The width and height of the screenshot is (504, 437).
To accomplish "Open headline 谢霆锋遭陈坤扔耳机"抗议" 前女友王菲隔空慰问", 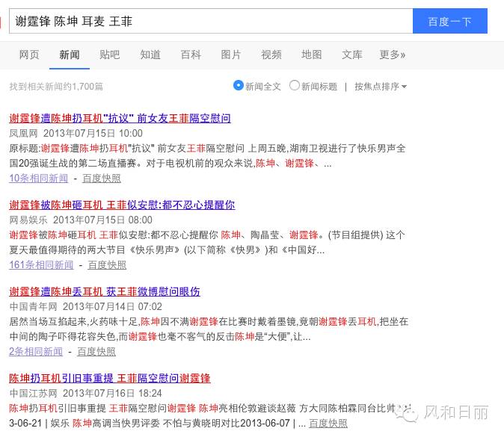I will [120, 119].
